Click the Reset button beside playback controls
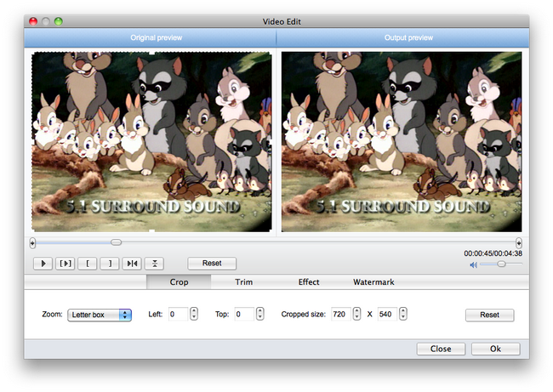Image resolution: width=553 pixels, height=392 pixels. [212, 263]
